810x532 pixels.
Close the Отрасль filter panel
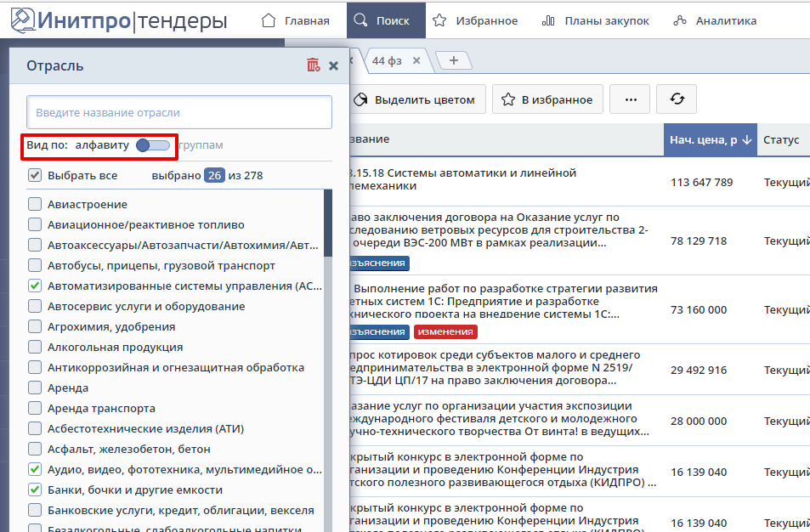tap(333, 65)
